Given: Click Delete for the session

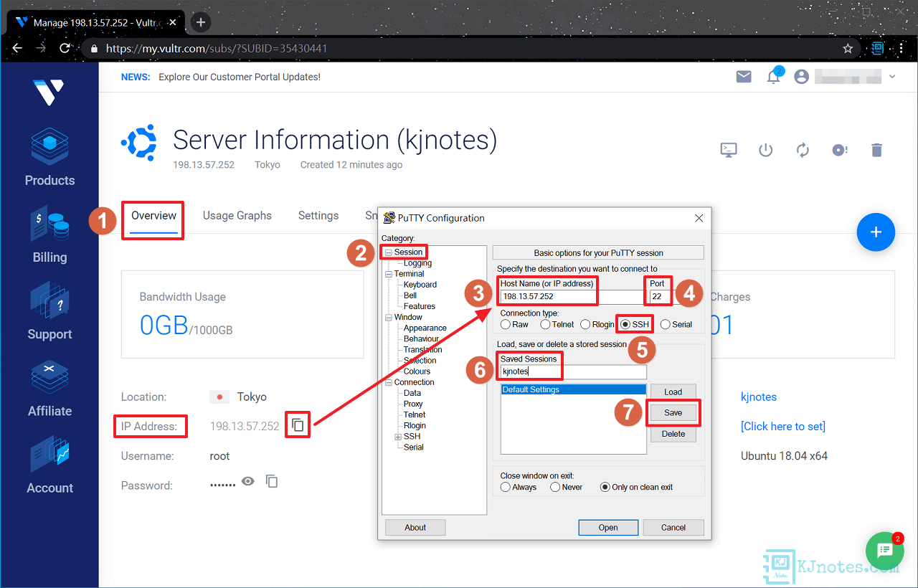Looking at the screenshot, I should [673, 434].
